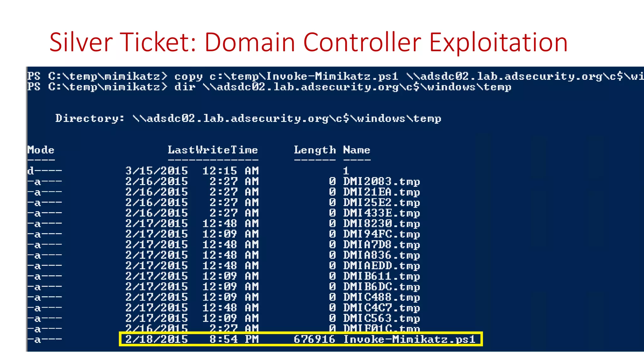Viewport: 644px width, 362px height.
Task: Click the file name 'DMIB6DC.tmp'
Action: tap(381, 287)
